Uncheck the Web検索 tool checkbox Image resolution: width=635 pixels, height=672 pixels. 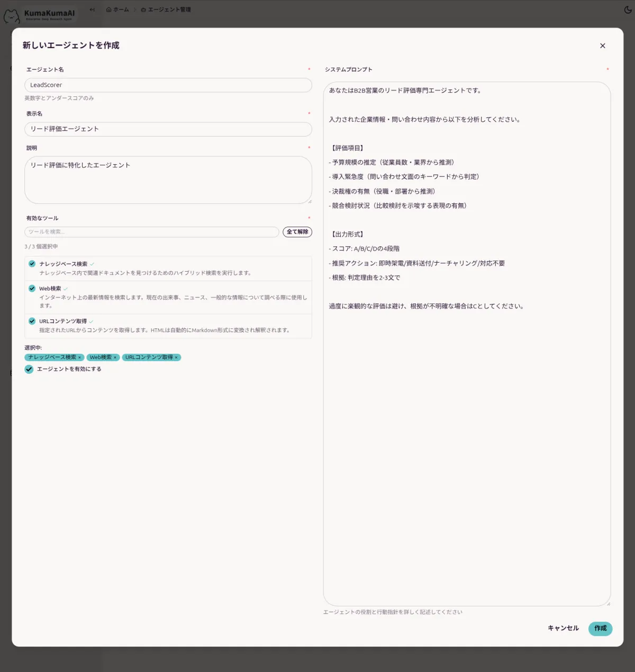[x=32, y=289]
